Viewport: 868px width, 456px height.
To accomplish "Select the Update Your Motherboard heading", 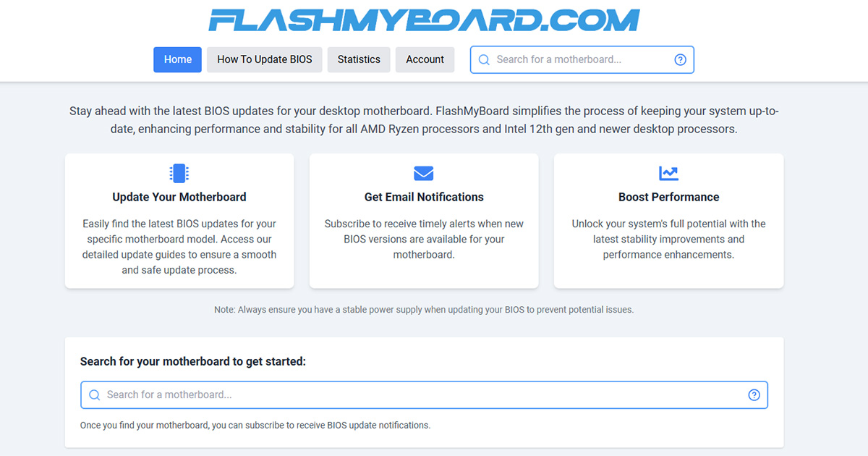I will pyautogui.click(x=179, y=197).
